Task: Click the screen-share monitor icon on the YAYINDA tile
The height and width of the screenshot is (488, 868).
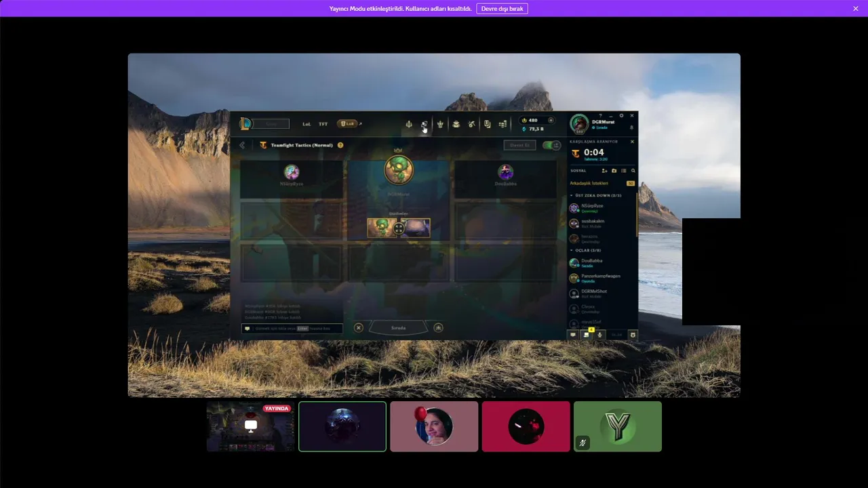Action: [251, 426]
